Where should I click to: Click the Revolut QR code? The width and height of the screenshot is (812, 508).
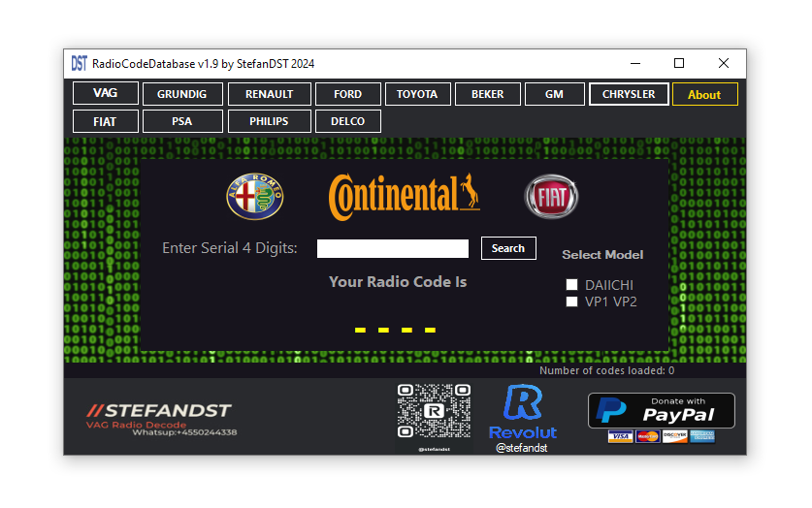434,411
